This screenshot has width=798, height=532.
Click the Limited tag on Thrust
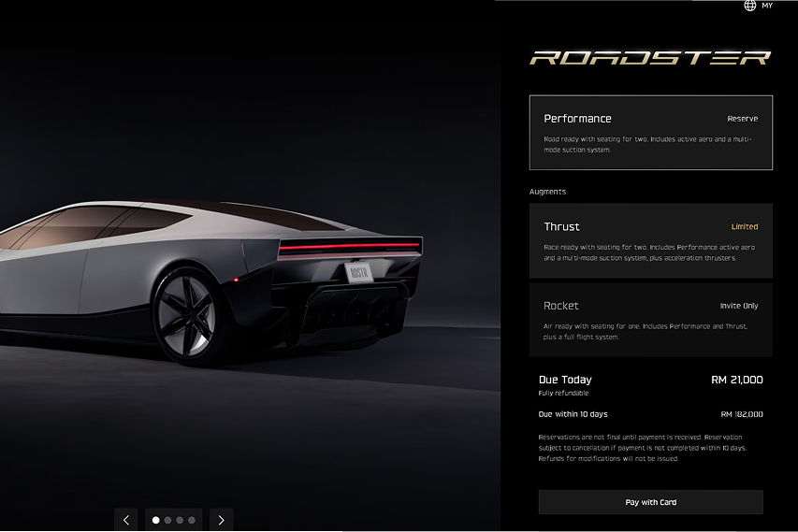point(745,227)
